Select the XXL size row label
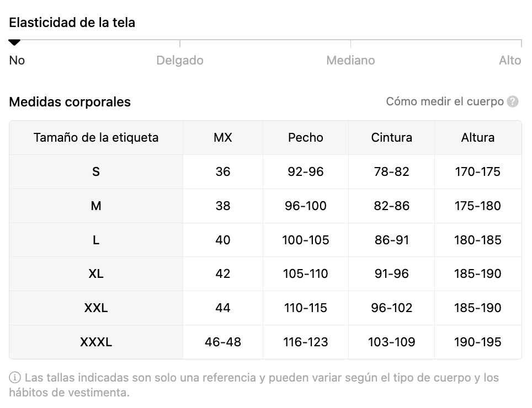 click(x=96, y=308)
